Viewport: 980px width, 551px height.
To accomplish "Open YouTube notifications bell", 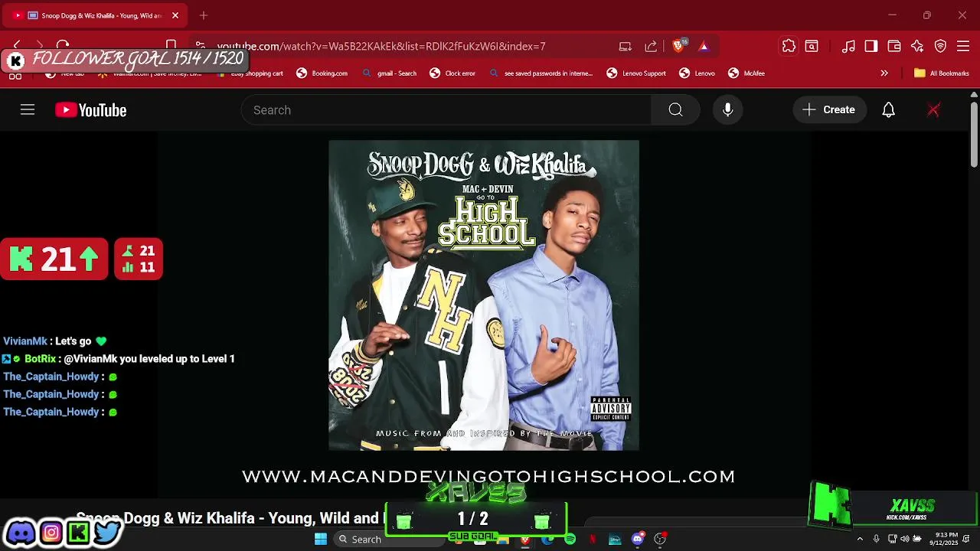I will point(888,110).
